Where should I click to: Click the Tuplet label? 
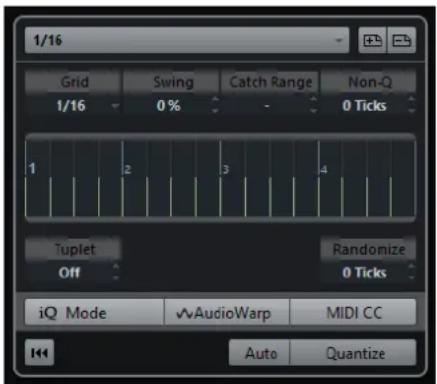[x=75, y=249]
